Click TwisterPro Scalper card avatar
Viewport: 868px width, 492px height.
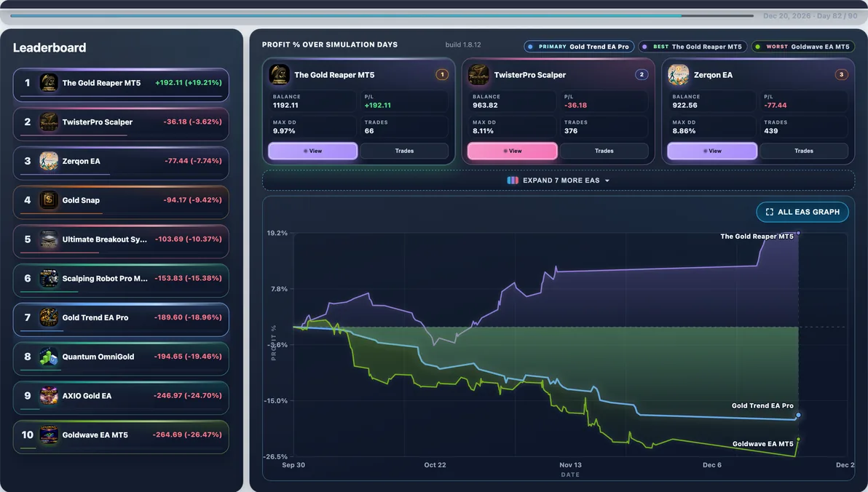point(479,75)
